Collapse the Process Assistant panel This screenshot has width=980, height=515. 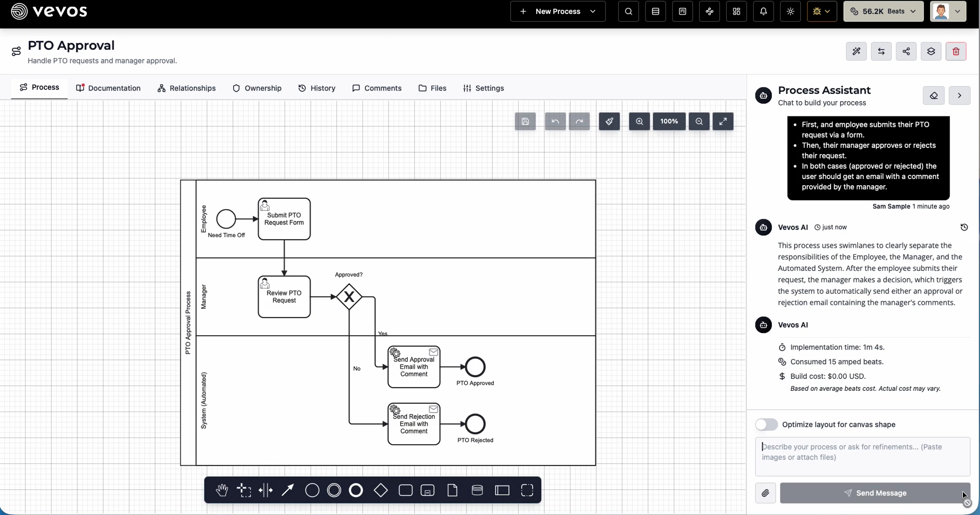point(959,95)
